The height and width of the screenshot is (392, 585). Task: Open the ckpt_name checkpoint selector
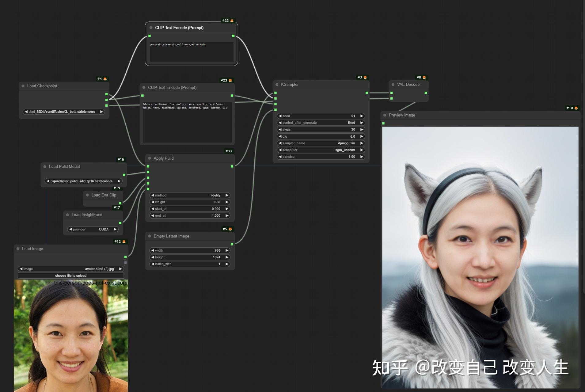point(64,112)
